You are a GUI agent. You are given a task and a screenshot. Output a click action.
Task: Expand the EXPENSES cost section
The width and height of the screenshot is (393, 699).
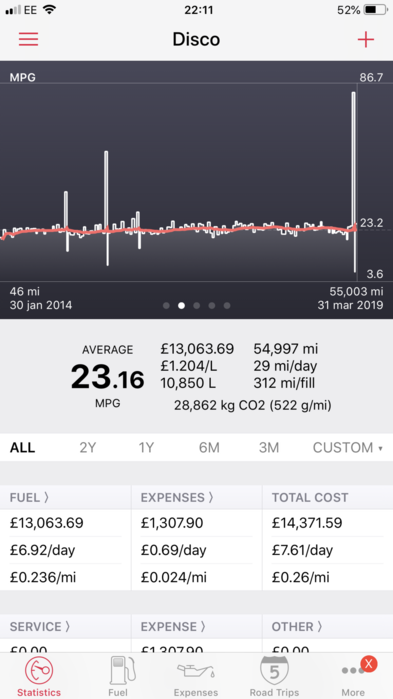click(x=177, y=498)
